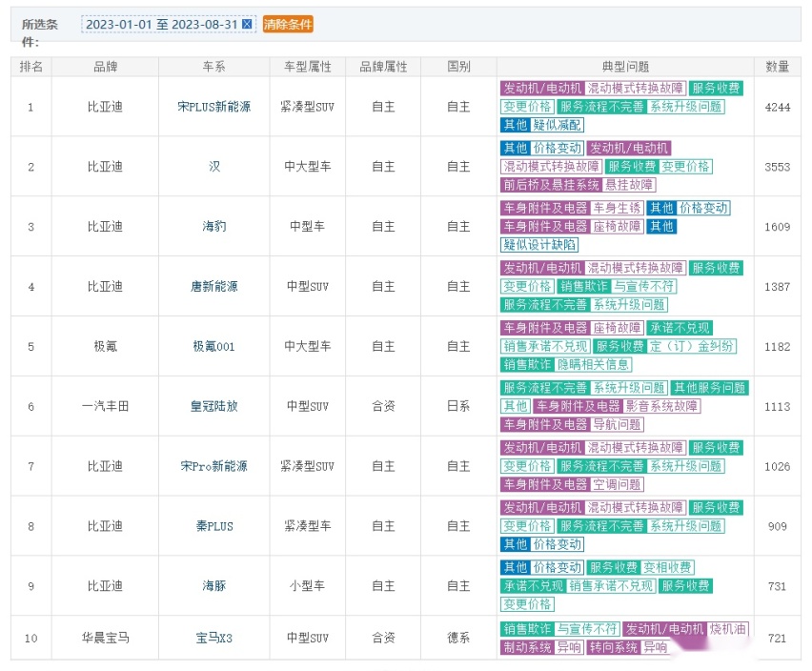Viewport: 812px width, 671px height.
Task: Remove the 2023-01-01 至 2023-08-31 date filter with its x icon
Action: 247,24
